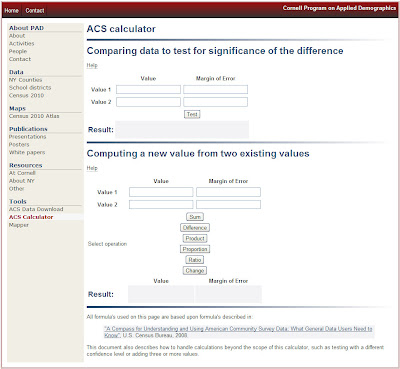Choose the Product operation button
This screenshot has height=369, width=400.
[195, 238]
